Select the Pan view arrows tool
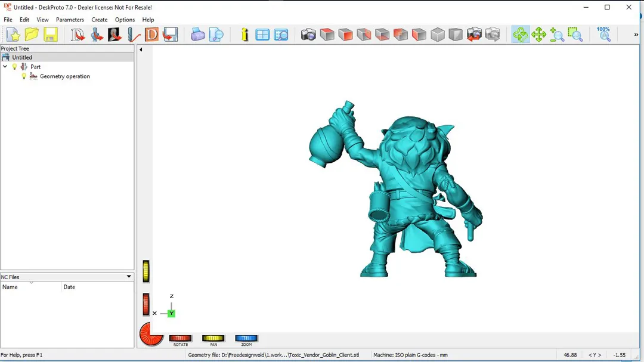 click(x=538, y=35)
